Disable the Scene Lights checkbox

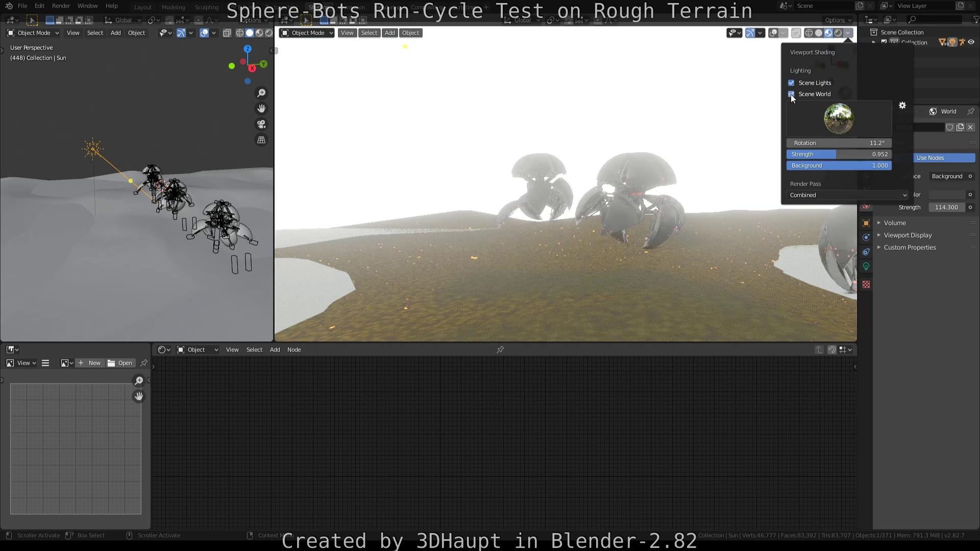click(791, 83)
